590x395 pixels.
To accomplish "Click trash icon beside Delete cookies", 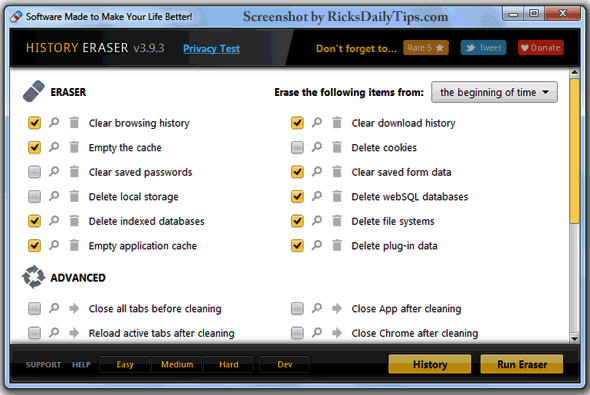I will click(x=337, y=147).
